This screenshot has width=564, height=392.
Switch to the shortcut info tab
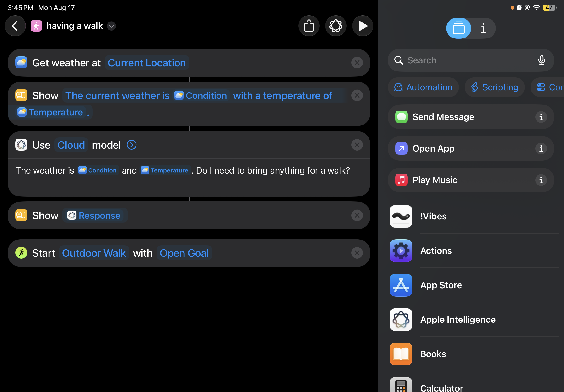[x=483, y=28]
